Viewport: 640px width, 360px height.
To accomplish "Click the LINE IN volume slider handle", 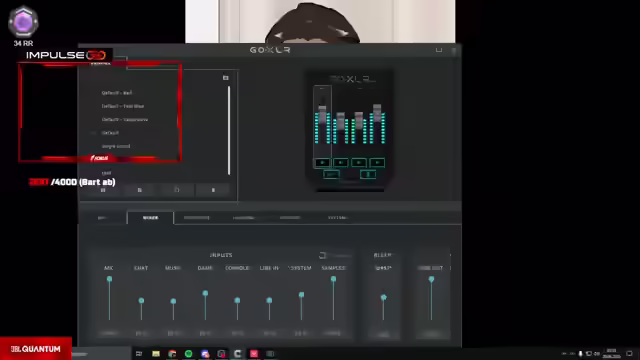I will (269, 300).
